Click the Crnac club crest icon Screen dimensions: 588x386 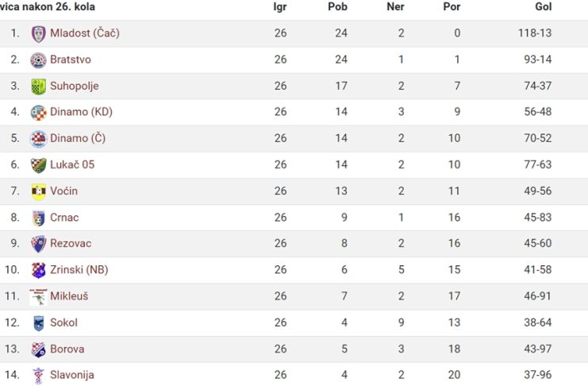(x=38, y=218)
